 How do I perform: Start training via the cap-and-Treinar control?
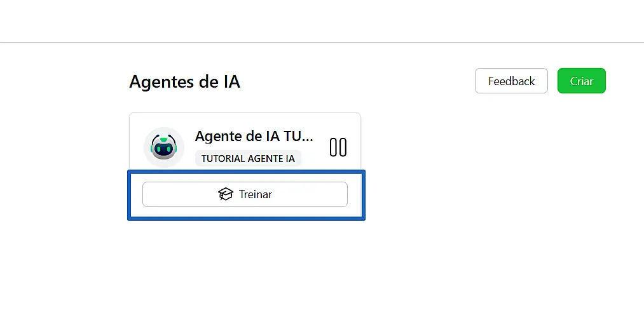245,194
